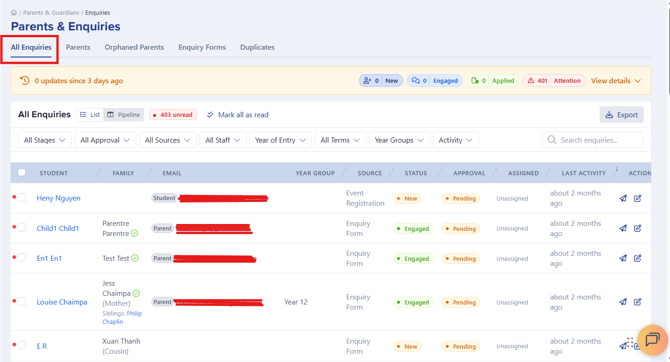The image size is (670, 362).
Task: Switch to List view
Action: coord(90,115)
